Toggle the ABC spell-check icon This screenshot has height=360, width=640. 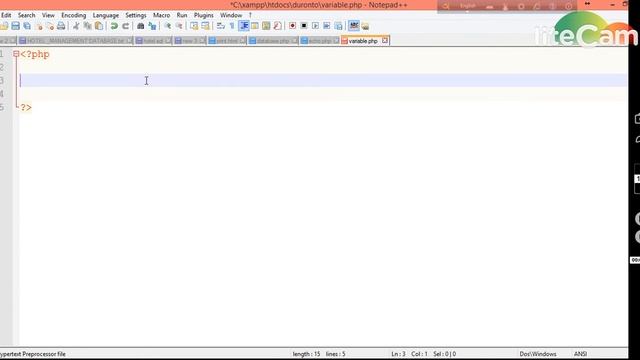[x=354, y=26]
